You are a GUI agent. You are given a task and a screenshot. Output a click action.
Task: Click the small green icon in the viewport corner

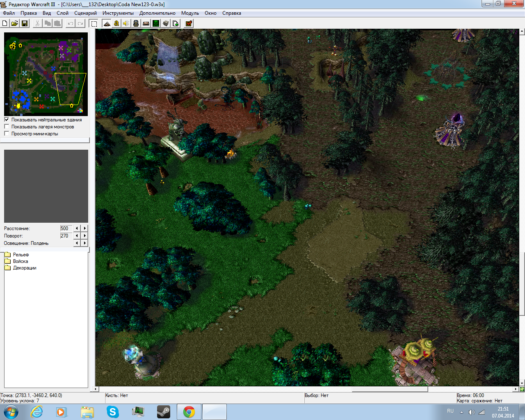(522, 389)
